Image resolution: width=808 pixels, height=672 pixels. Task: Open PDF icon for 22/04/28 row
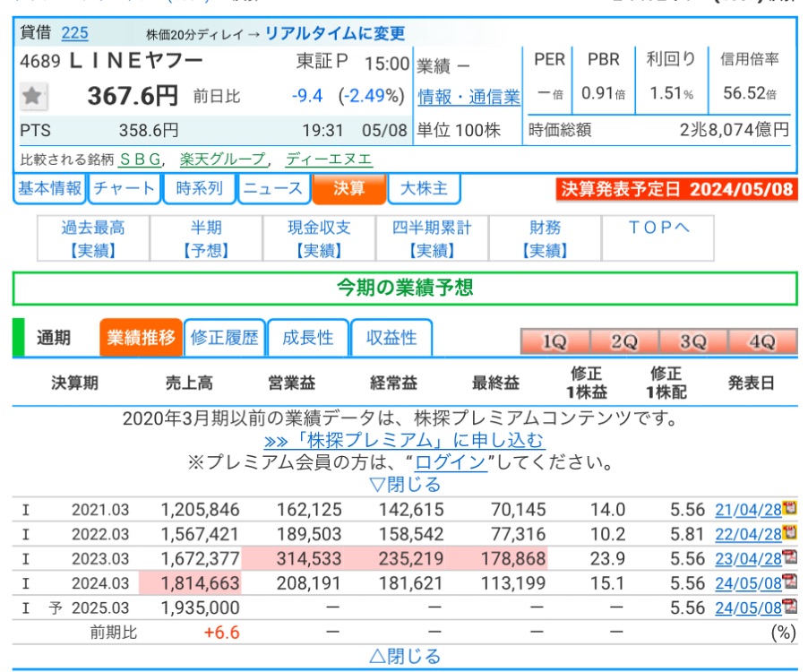pos(789,533)
